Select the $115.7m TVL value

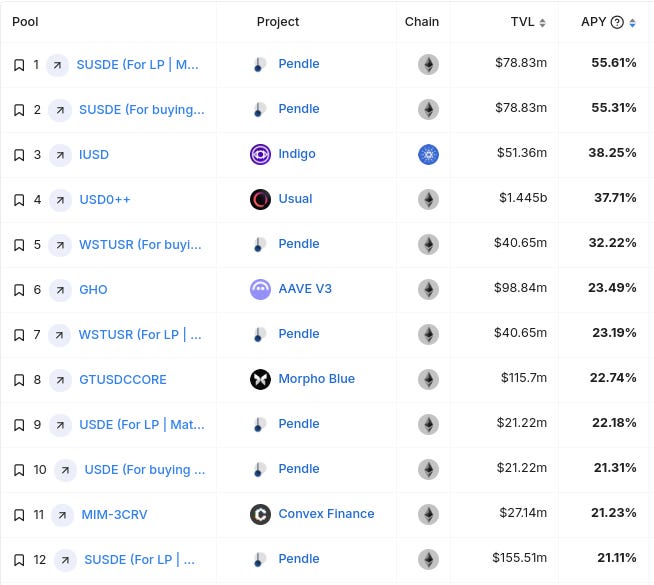(524, 378)
